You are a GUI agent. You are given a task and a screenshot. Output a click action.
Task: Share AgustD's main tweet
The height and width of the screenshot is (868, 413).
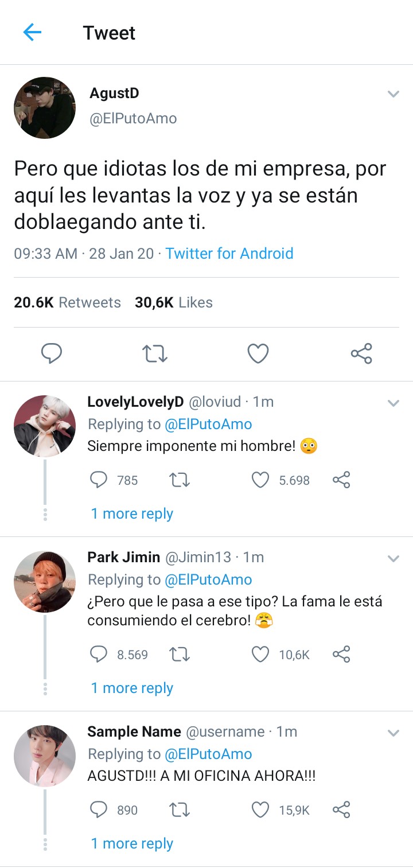[361, 353]
